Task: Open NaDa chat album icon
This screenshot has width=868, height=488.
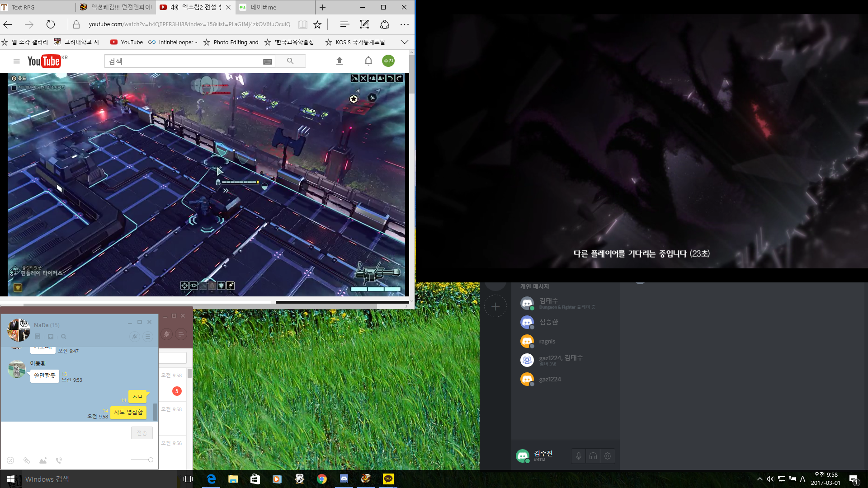Action: 51,337
